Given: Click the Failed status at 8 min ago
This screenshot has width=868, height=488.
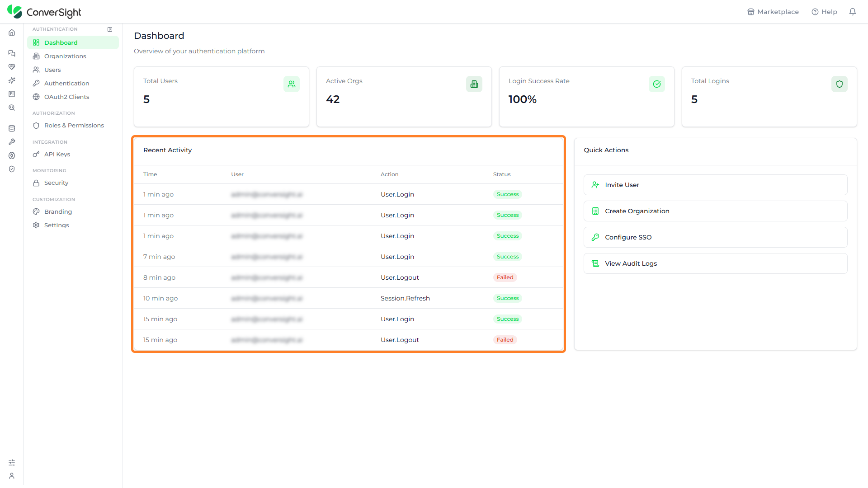Looking at the screenshot, I should click(505, 277).
